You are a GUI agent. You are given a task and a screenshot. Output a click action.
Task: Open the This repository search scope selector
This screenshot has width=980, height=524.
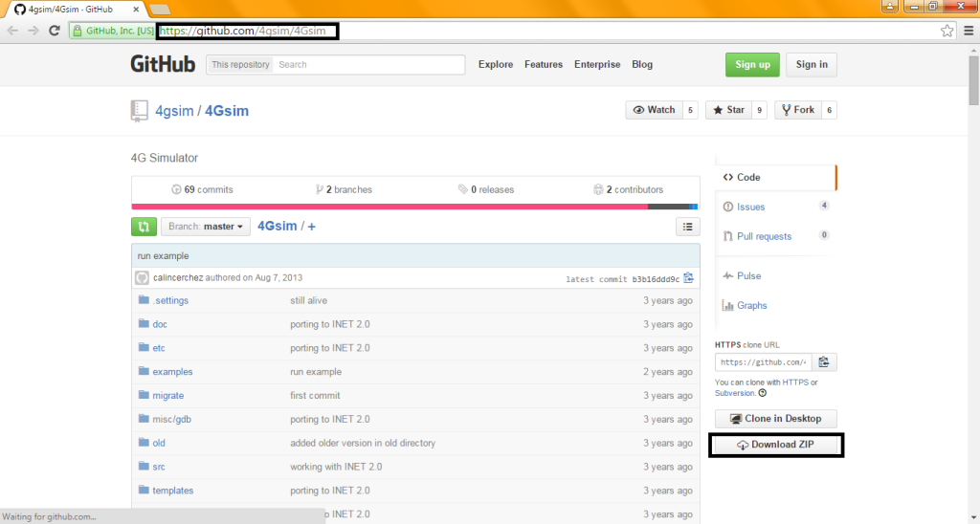click(240, 65)
